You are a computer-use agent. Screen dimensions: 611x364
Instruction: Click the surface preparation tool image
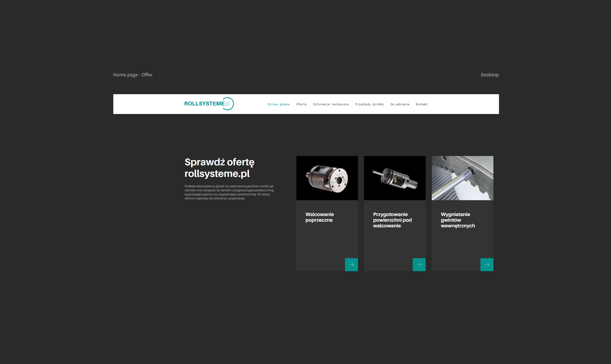(x=395, y=178)
